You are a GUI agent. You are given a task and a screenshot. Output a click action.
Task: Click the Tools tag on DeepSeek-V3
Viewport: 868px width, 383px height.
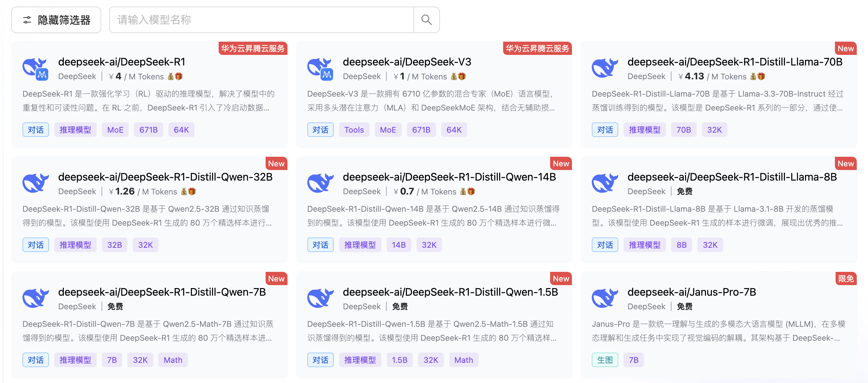click(x=354, y=130)
